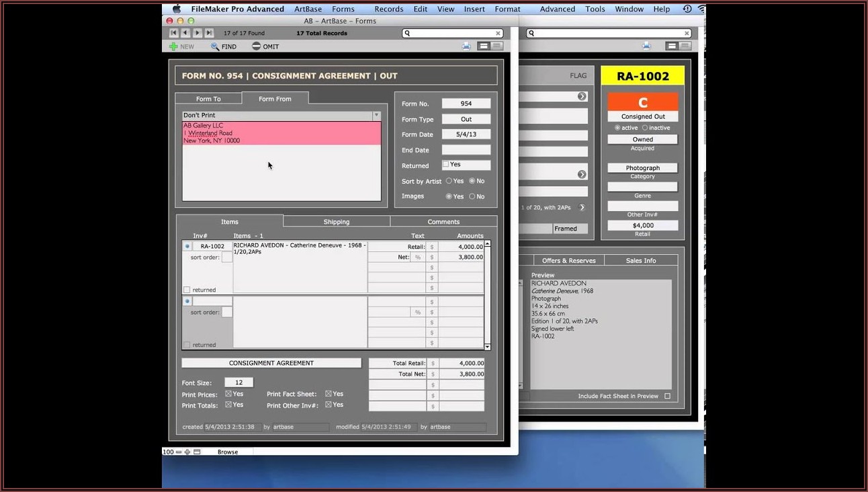Switch to list view icon in Forms toolbar
868x492 pixels.
(x=496, y=46)
